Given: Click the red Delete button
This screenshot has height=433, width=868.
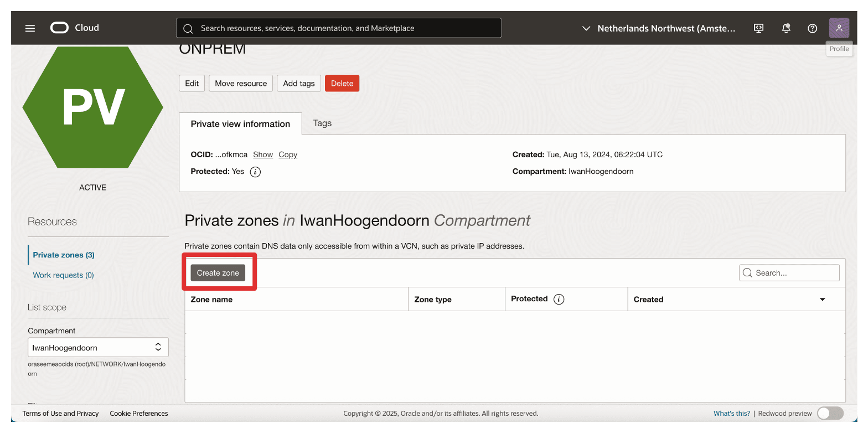Looking at the screenshot, I should coord(342,83).
